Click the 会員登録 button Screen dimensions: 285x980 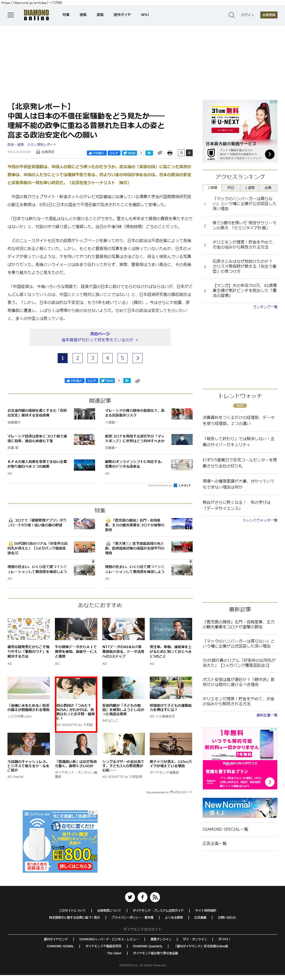point(269,15)
